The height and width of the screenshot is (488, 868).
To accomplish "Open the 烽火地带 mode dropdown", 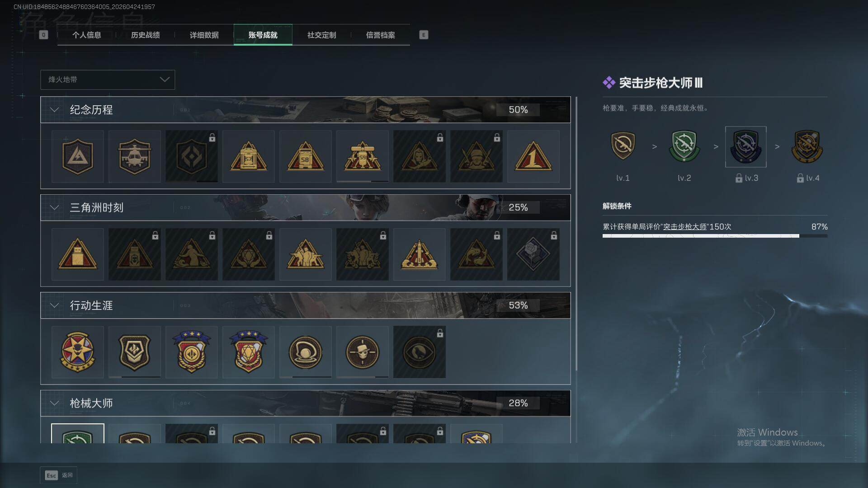I will (x=108, y=80).
